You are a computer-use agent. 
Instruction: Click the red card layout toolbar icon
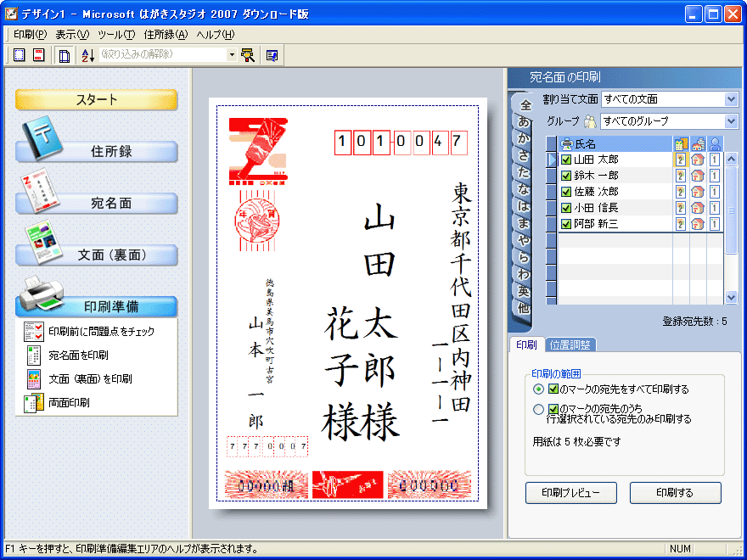click(x=38, y=55)
